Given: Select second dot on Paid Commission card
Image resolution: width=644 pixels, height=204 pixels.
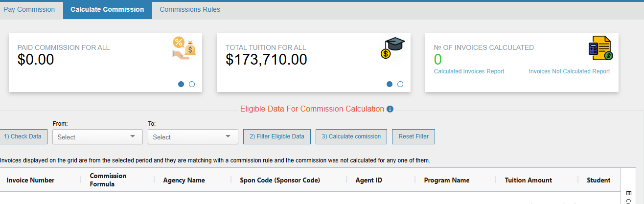Looking at the screenshot, I should [192, 84].
